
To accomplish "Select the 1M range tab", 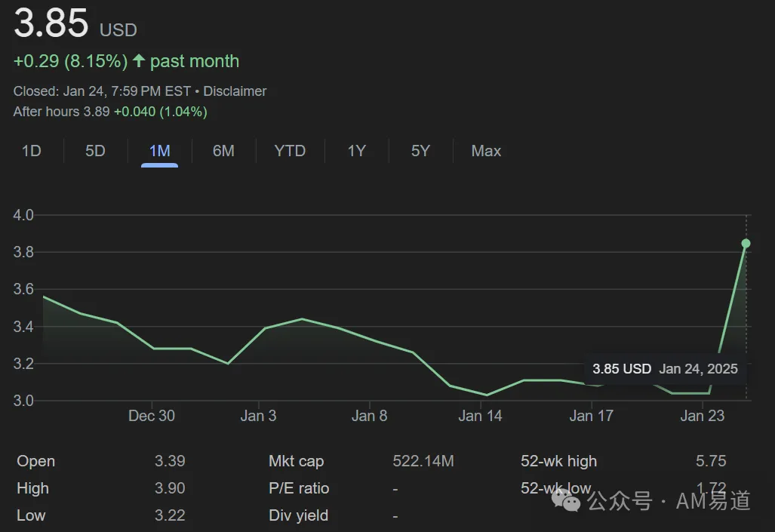I will pyautogui.click(x=160, y=151).
